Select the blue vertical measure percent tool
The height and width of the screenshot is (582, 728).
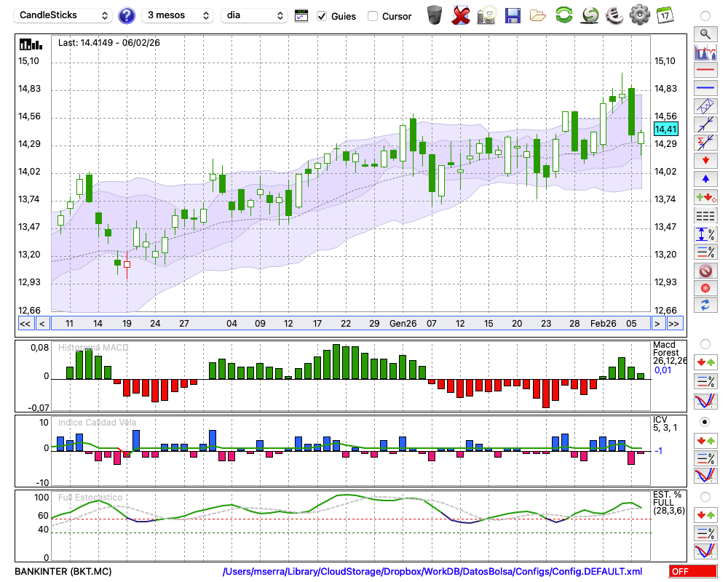point(705,234)
